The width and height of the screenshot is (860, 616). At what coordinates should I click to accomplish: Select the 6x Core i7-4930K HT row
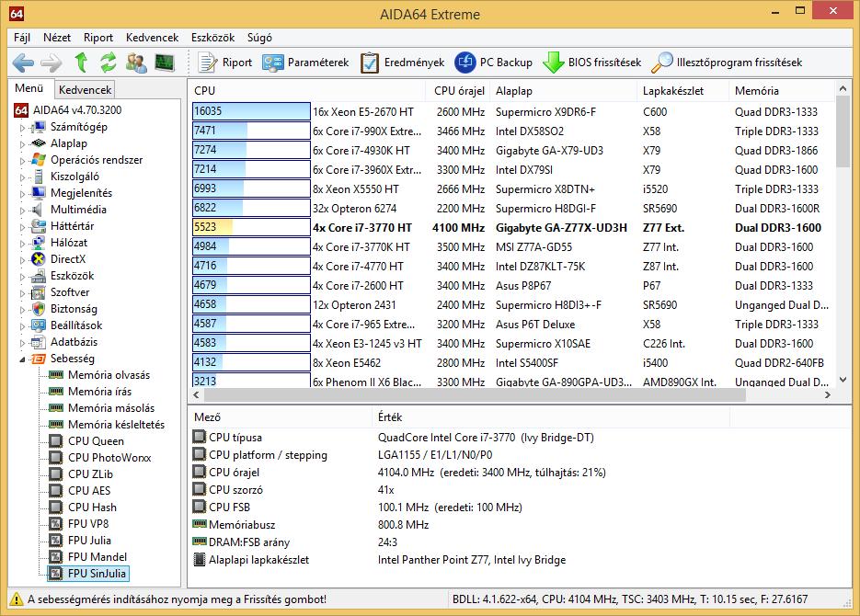(x=513, y=150)
